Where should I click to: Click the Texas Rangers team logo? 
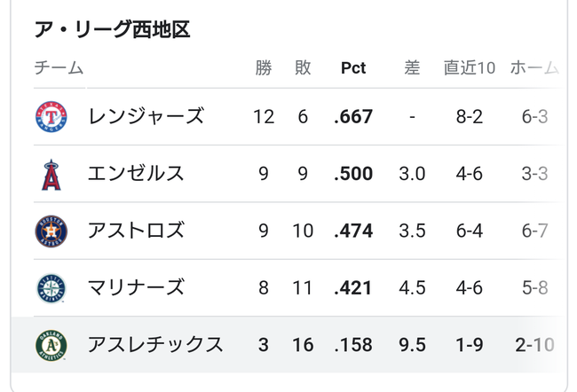pyautogui.click(x=51, y=117)
